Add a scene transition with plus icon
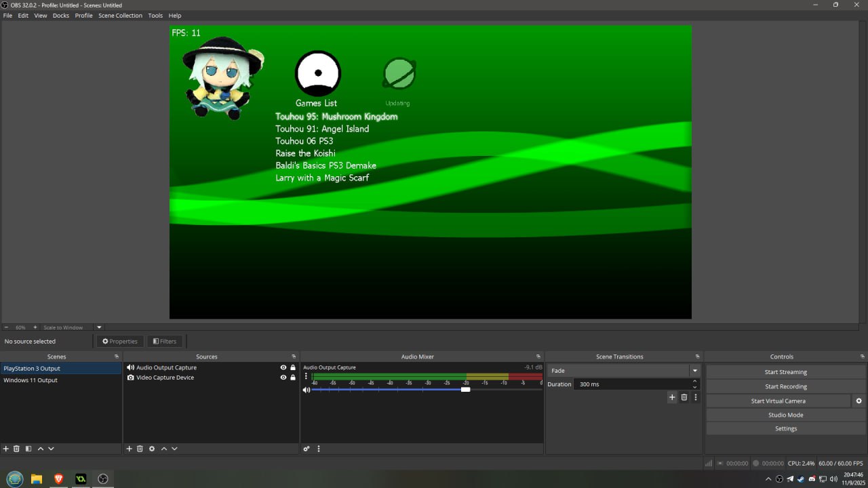868x488 pixels. pos(672,397)
